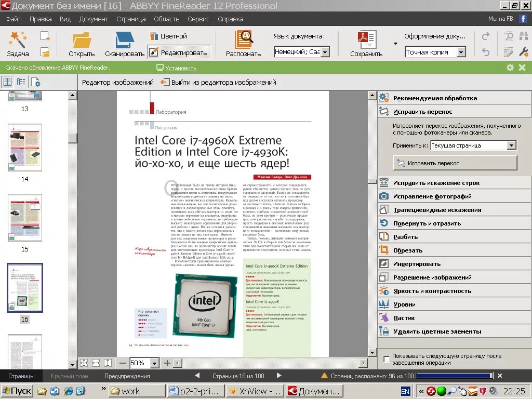The image size is (532, 399).
Task: Open the Файл menu
Action: (x=14, y=19)
